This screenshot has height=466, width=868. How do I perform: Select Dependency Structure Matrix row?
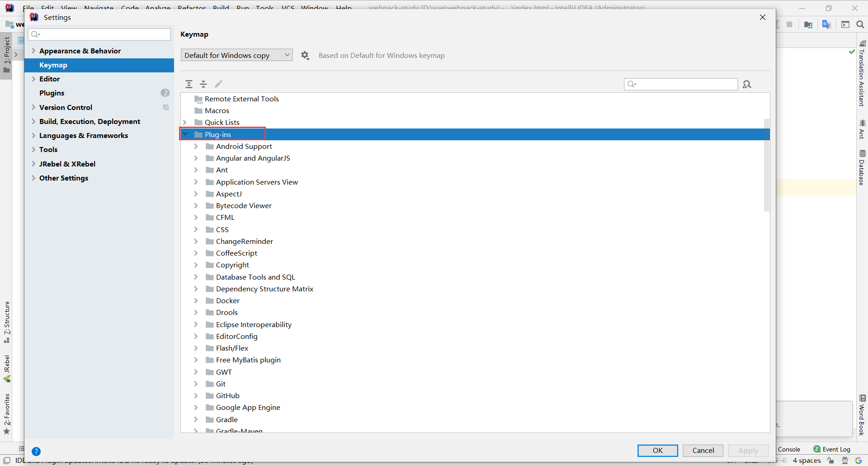pos(472,289)
